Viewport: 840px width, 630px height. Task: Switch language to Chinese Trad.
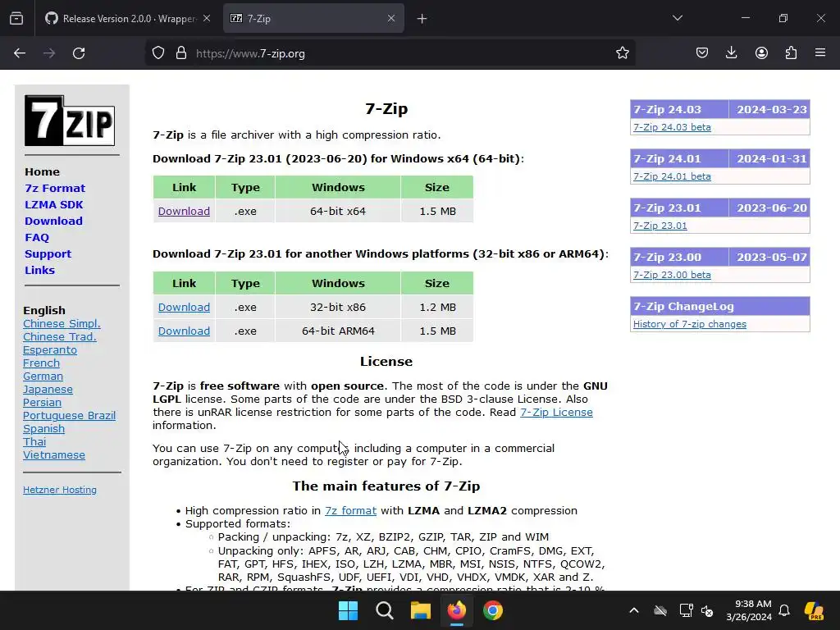point(59,336)
